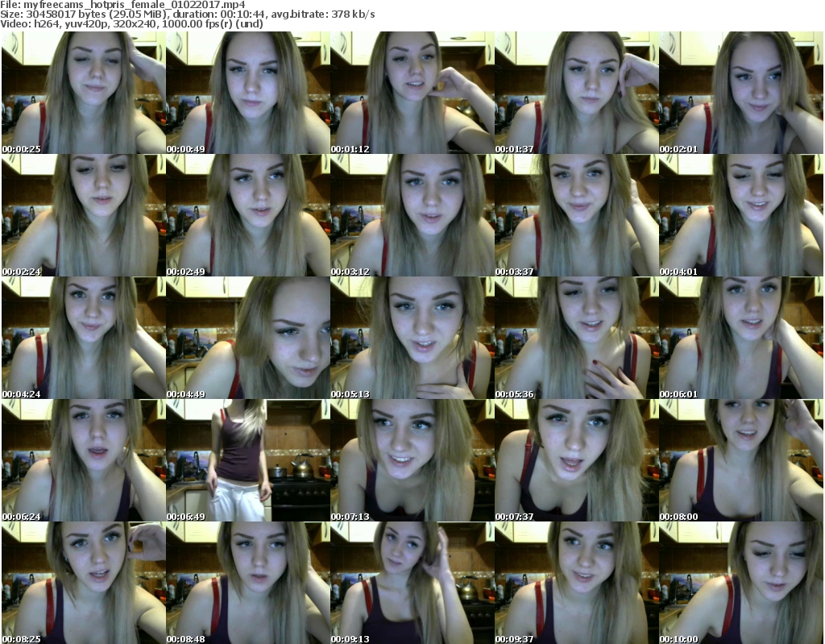Click the 'Video: h264, yuv420p' info line
Screen dimensions: 825x644
click(x=132, y=23)
